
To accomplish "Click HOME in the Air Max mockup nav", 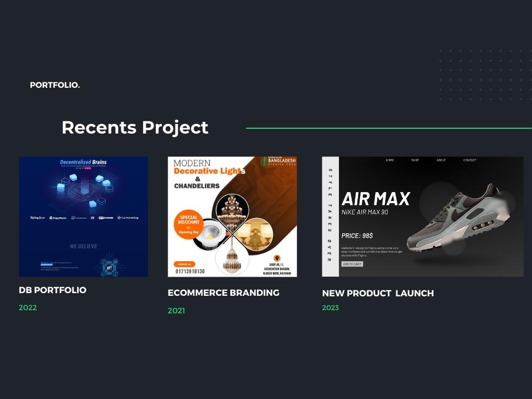I will (390, 160).
